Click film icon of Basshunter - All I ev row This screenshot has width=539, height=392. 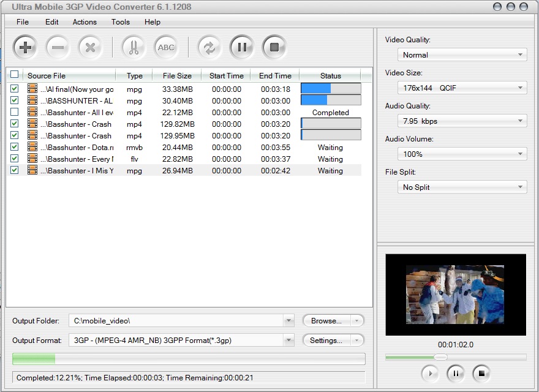tap(32, 112)
